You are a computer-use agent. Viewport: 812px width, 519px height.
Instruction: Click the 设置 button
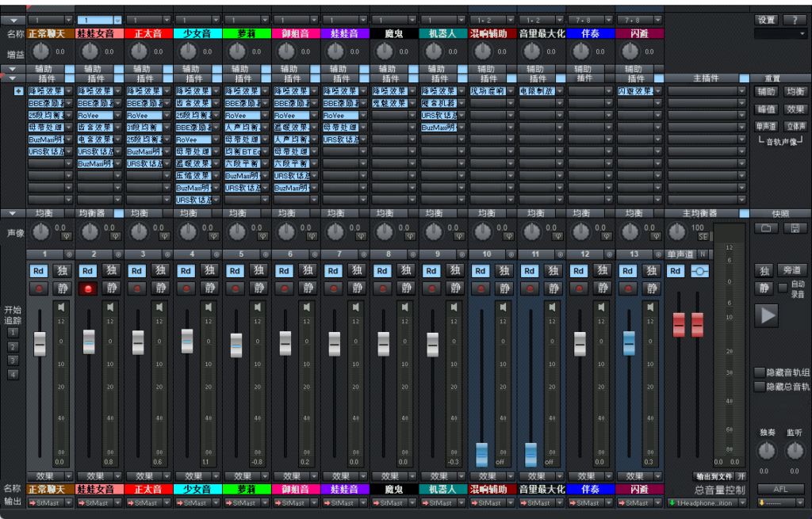click(x=766, y=20)
